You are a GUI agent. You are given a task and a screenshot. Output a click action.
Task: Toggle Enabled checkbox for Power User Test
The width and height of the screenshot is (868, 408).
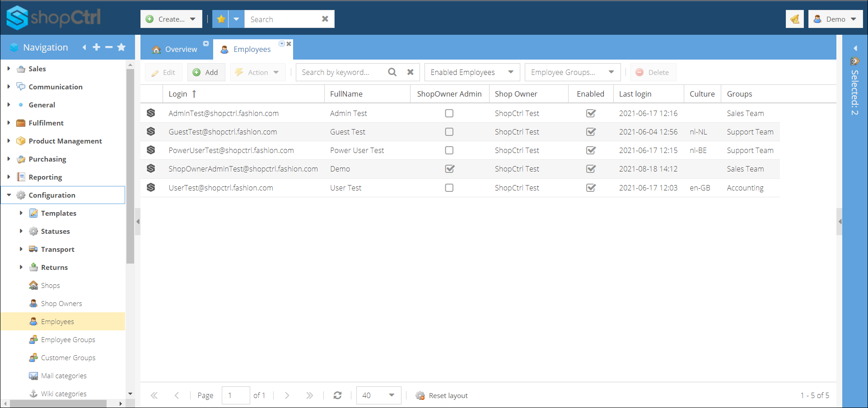[x=591, y=150]
